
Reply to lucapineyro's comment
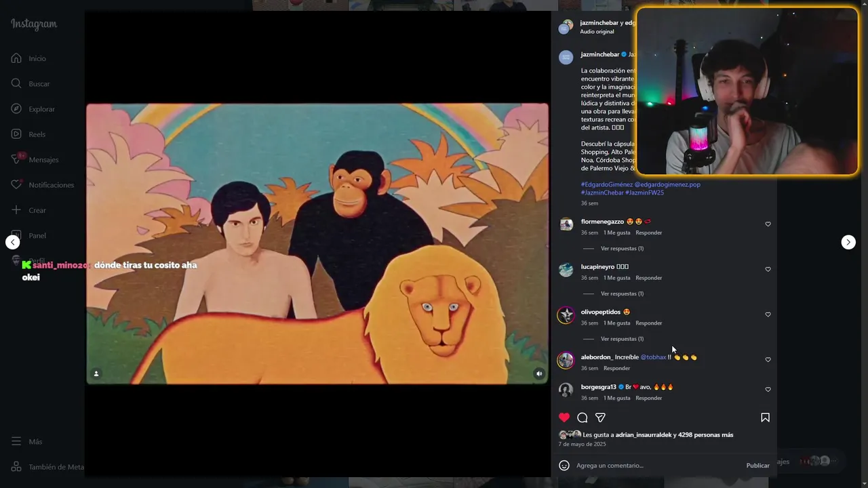coord(648,278)
